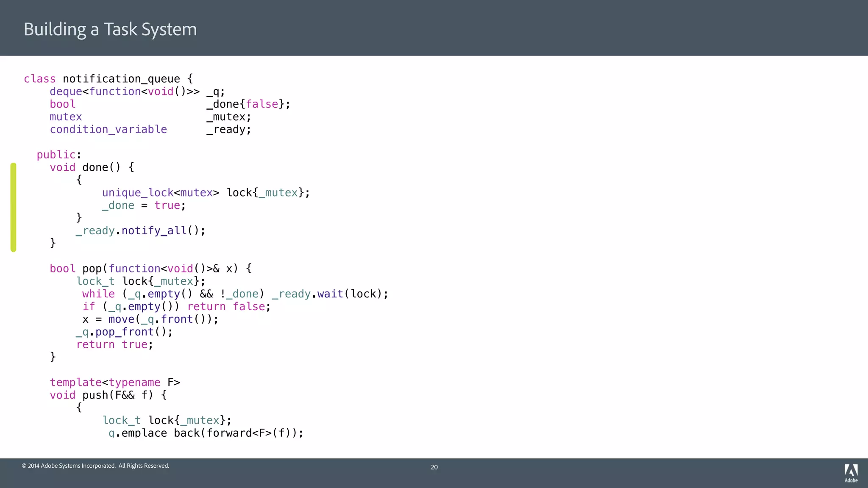Click the 'template<typename F>' line
The height and width of the screenshot is (488, 868).
(x=115, y=383)
